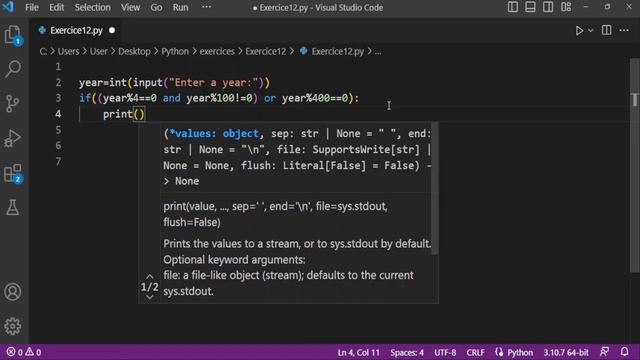
Task: Click exercices in breadcrumb path
Action: 217,51
